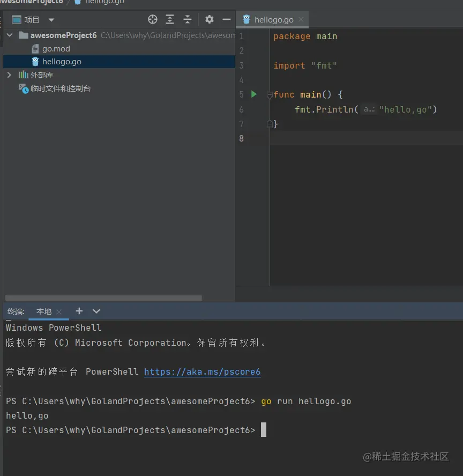463x476 pixels.
Task: Click the awesomeProject6 folder icon
Action: pos(24,35)
